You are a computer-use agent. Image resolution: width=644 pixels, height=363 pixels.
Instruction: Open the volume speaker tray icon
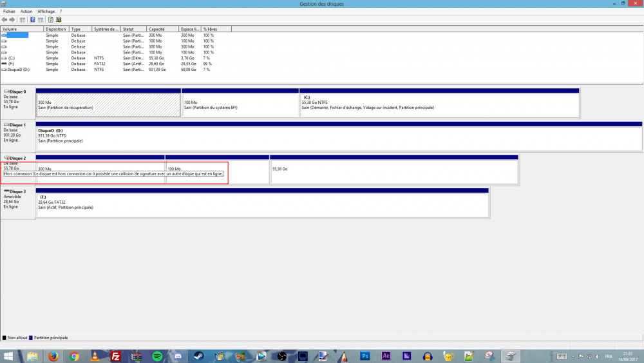tap(597, 357)
